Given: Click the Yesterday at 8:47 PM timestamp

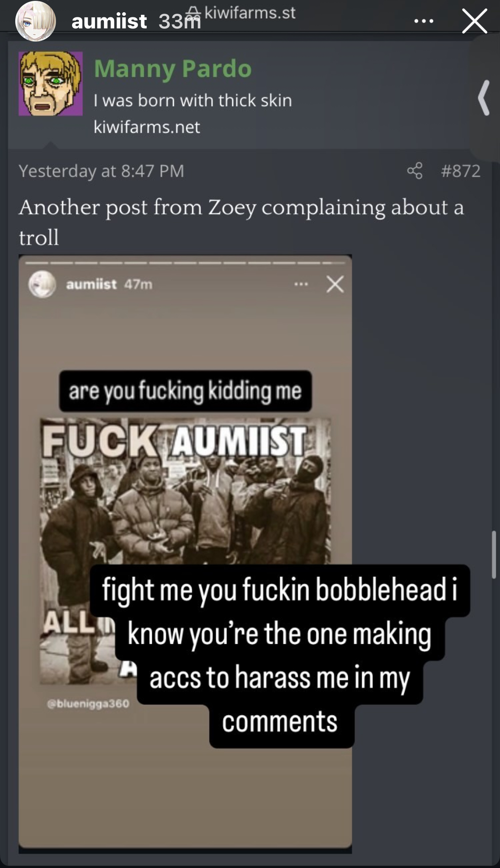Looking at the screenshot, I should pyautogui.click(x=101, y=171).
